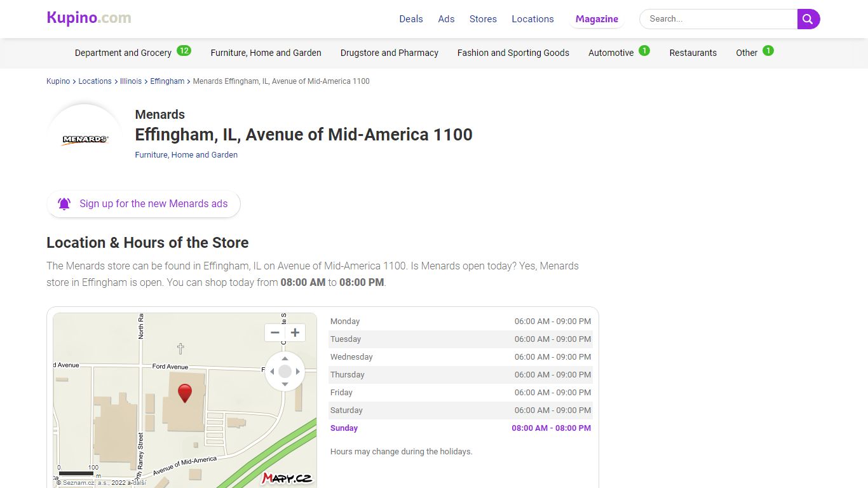This screenshot has width=868, height=488.
Task: Click the magnifier search button
Action: click(x=809, y=19)
